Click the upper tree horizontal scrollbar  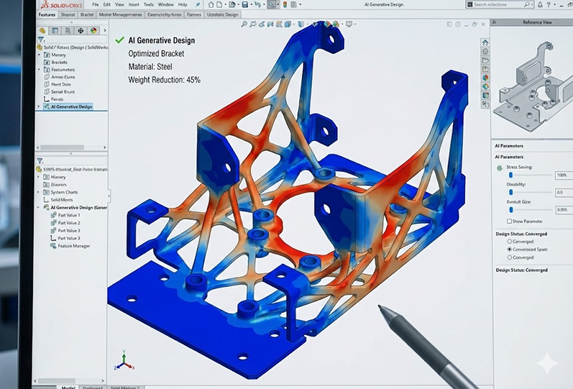point(71,147)
